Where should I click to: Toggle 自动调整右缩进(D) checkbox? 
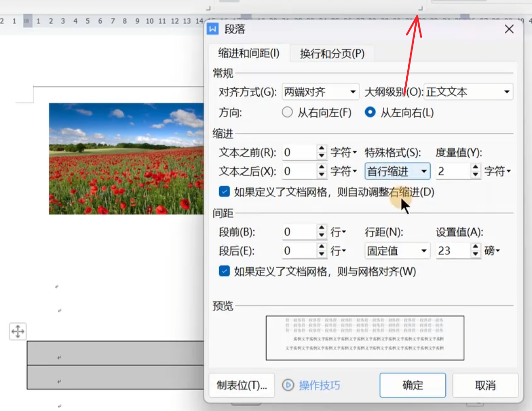coord(224,192)
